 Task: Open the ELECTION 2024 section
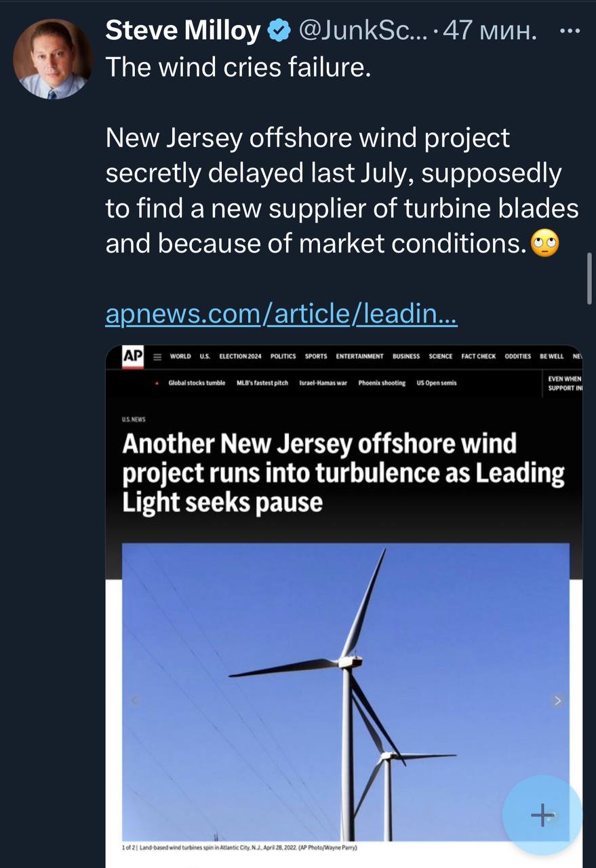coord(240,356)
